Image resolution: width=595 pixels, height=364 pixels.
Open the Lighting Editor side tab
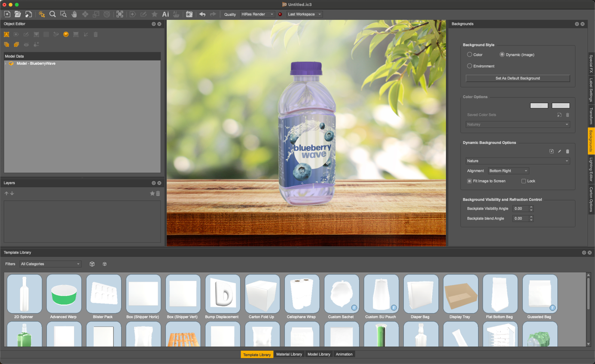(591, 170)
